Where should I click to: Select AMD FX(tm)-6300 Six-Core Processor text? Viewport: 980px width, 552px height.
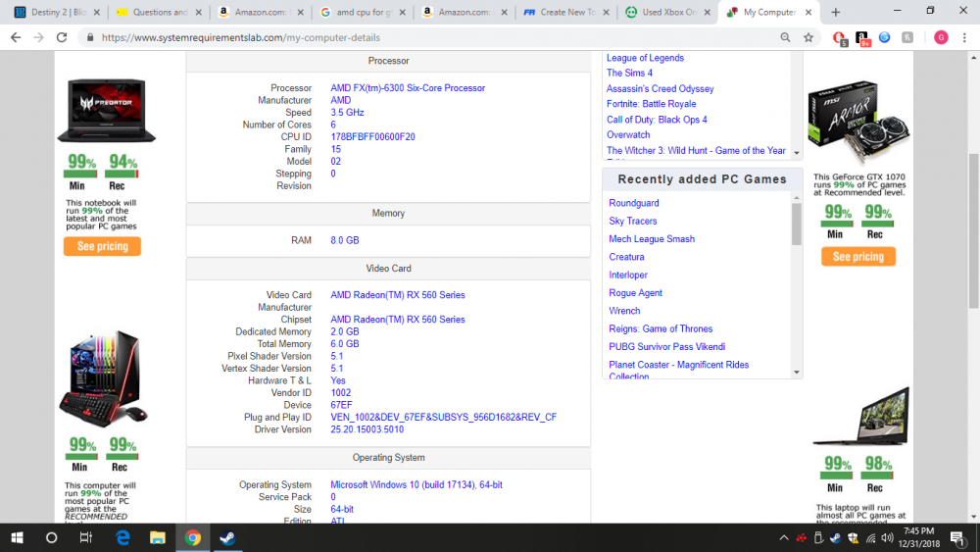coord(408,88)
